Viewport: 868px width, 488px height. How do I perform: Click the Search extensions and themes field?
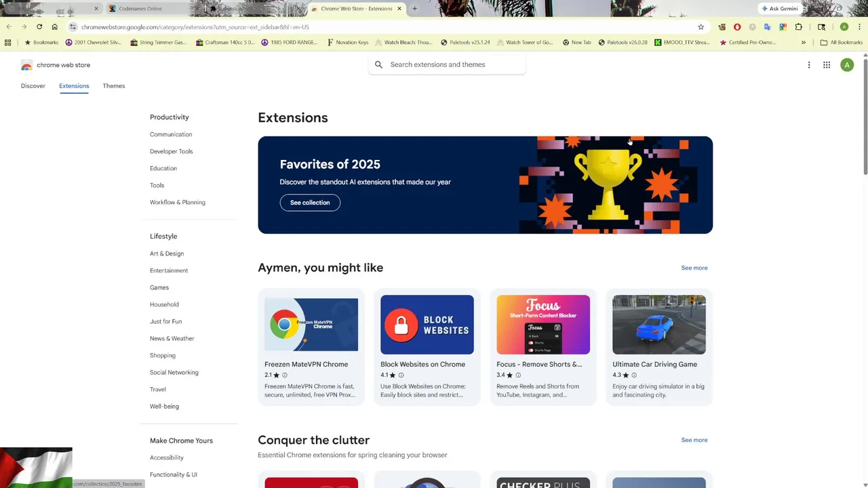[x=447, y=64]
